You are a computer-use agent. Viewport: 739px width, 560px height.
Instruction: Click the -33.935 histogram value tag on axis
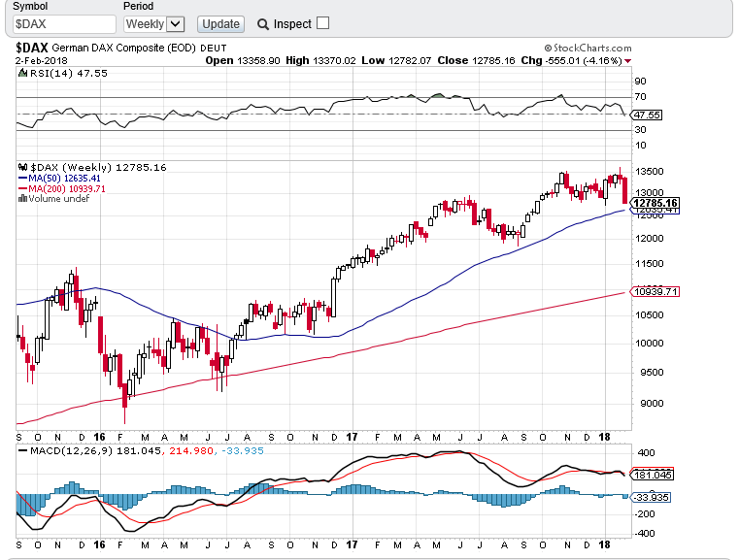(x=651, y=497)
